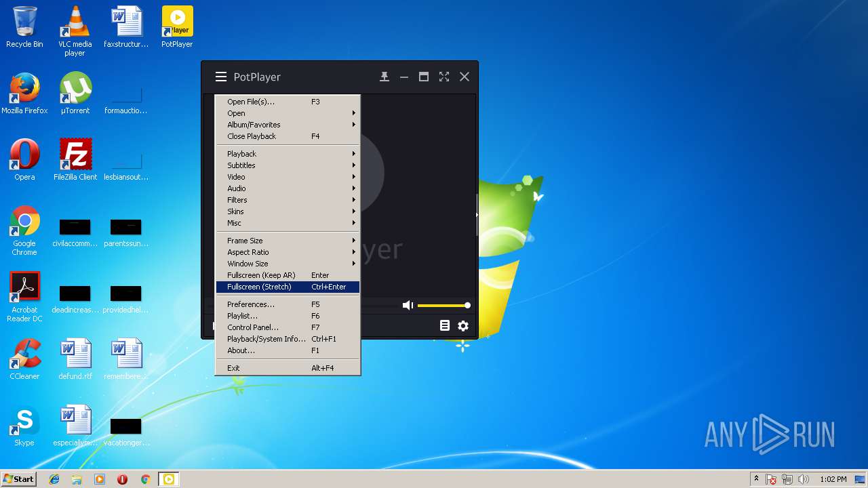
Task: Expand the Window Size submenu
Action: click(288, 264)
